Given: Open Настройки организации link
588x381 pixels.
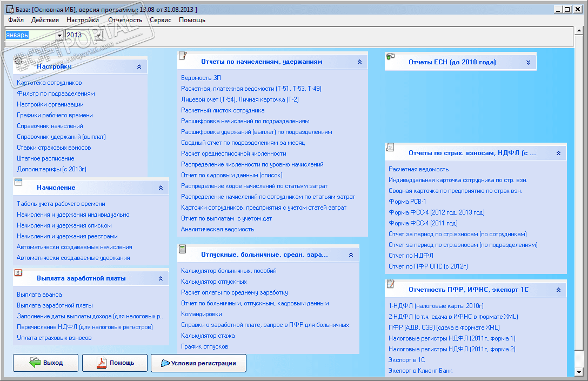Looking at the screenshot, I should coord(50,104).
